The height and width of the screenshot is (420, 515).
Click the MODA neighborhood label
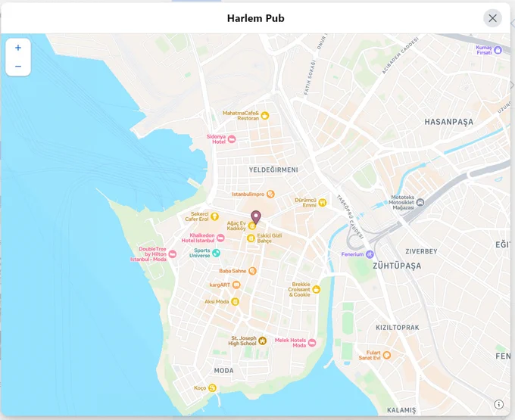click(x=223, y=371)
